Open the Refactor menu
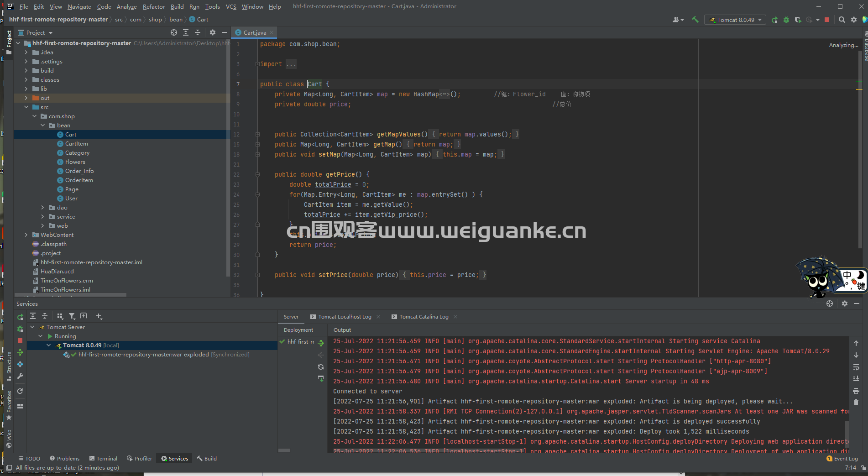The height and width of the screenshot is (476, 868). click(x=154, y=6)
